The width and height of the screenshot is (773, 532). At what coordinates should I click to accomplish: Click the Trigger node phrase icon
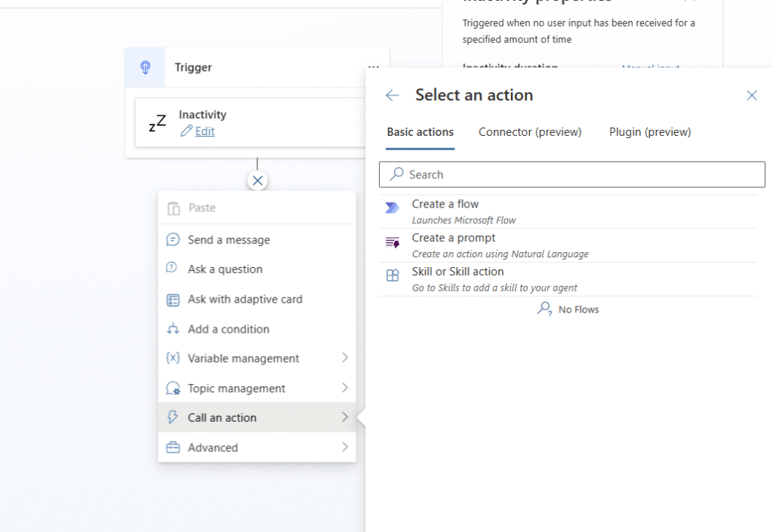point(145,67)
